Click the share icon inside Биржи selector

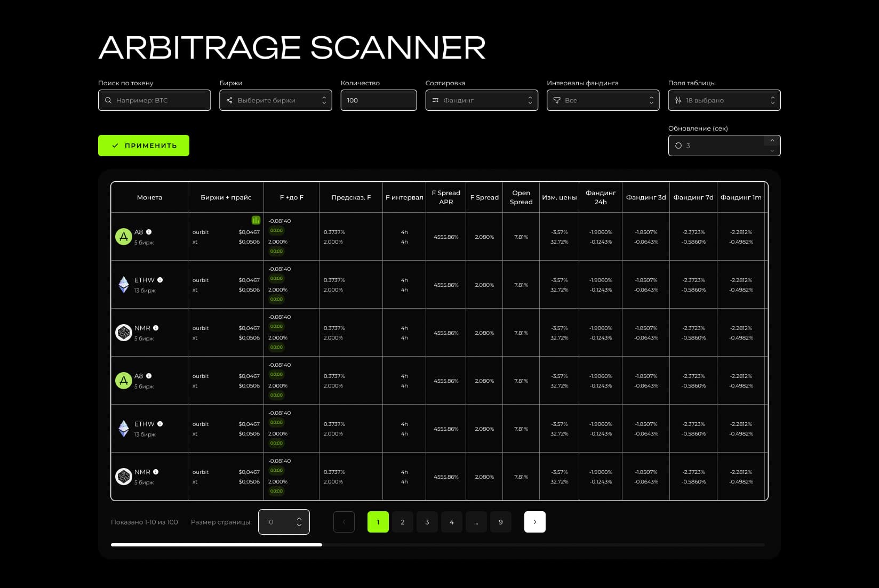(x=230, y=100)
